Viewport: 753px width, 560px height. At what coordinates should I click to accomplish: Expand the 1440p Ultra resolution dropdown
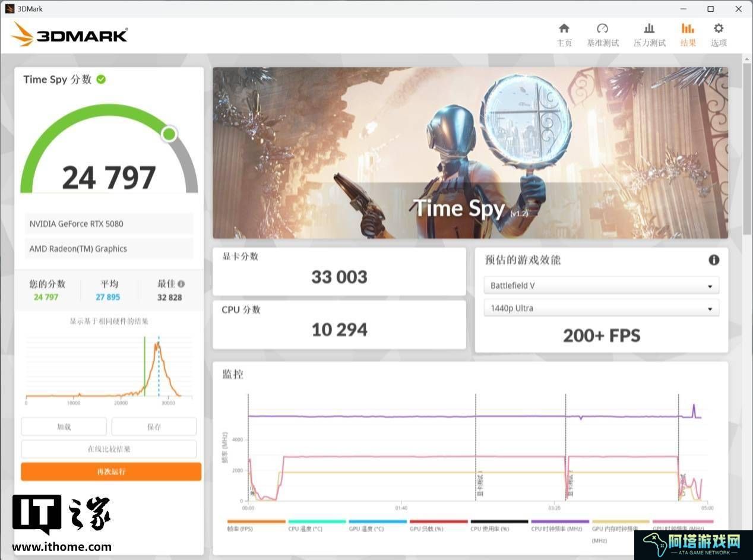602,308
